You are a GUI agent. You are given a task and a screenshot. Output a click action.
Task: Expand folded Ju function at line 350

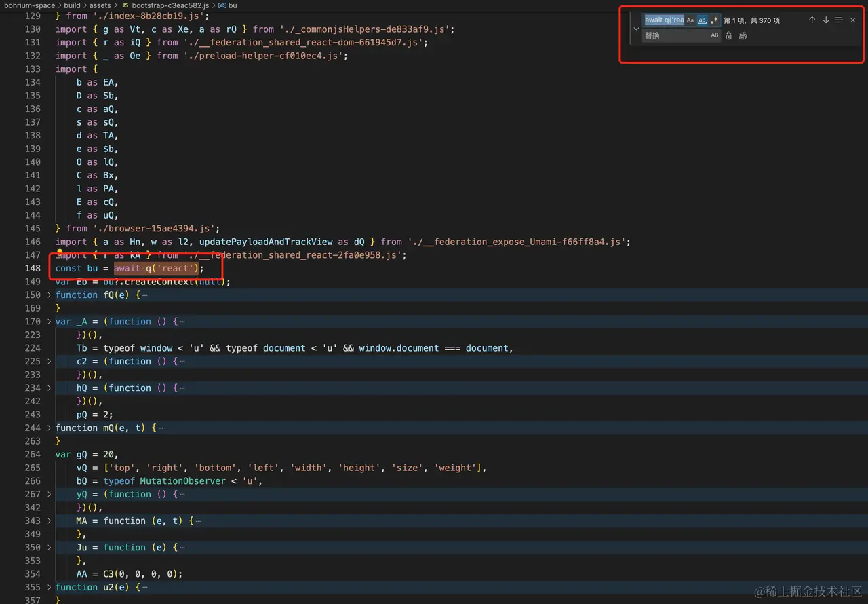(x=50, y=547)
